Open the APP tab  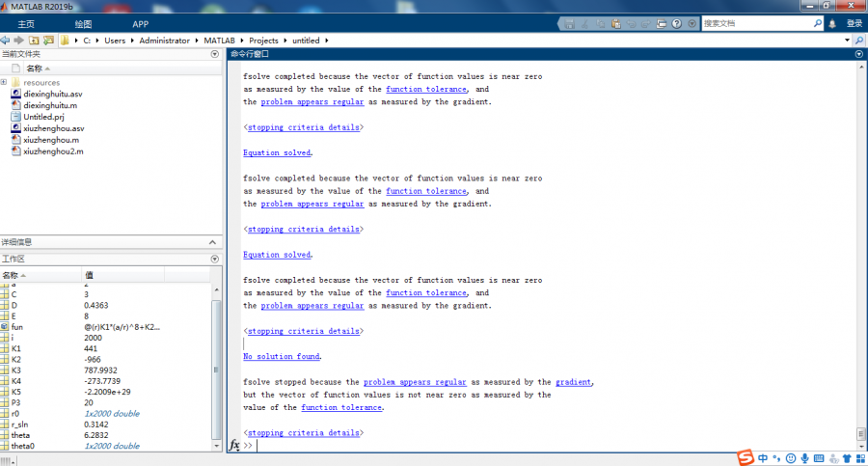(141, 23)
